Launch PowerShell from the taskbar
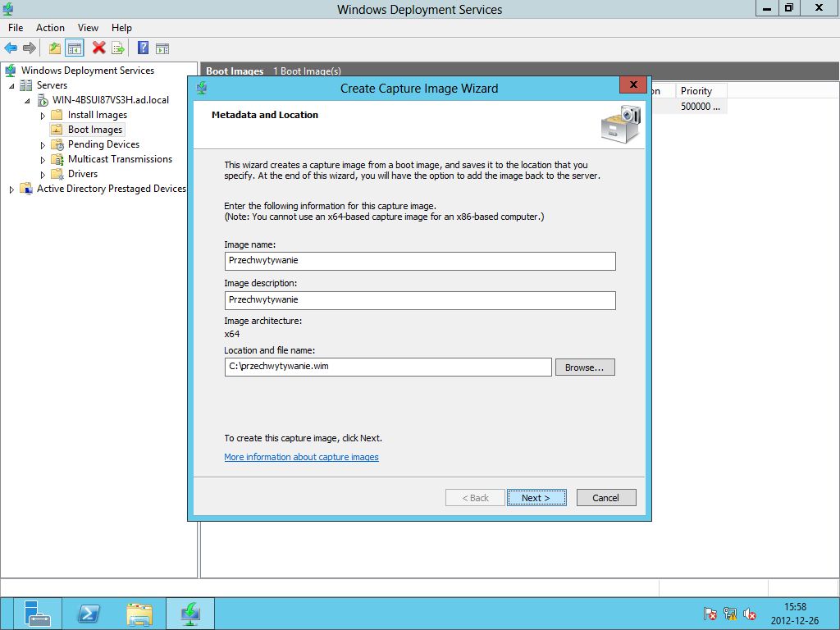The image size is (840, 630). [x=89, y=614]
